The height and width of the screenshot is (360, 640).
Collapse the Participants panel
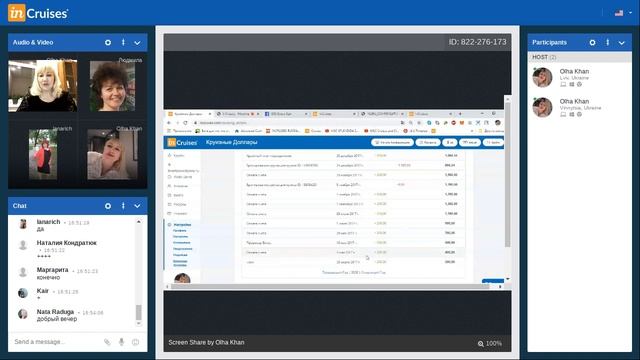(x=622, y=43)
